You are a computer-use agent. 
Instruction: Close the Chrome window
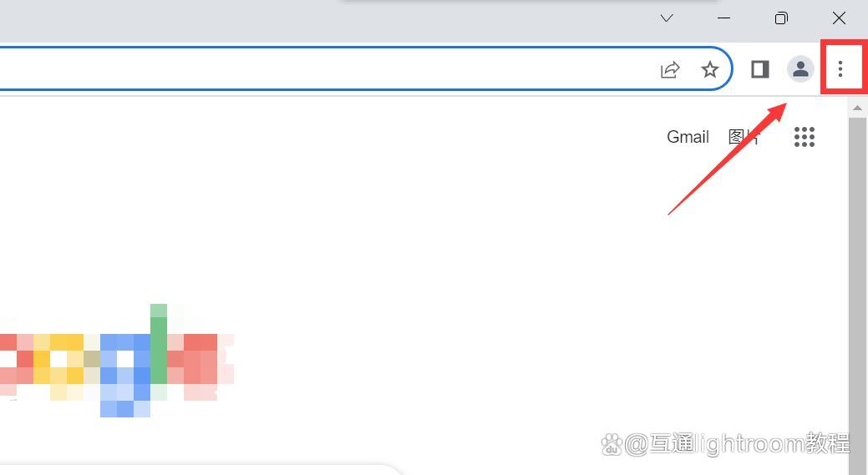point(839,18)
